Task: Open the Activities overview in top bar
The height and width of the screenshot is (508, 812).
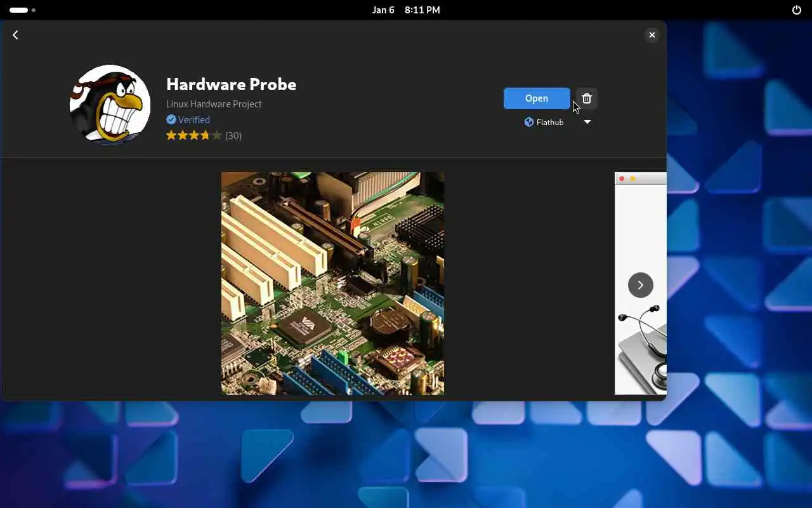Action: (22, 10)
